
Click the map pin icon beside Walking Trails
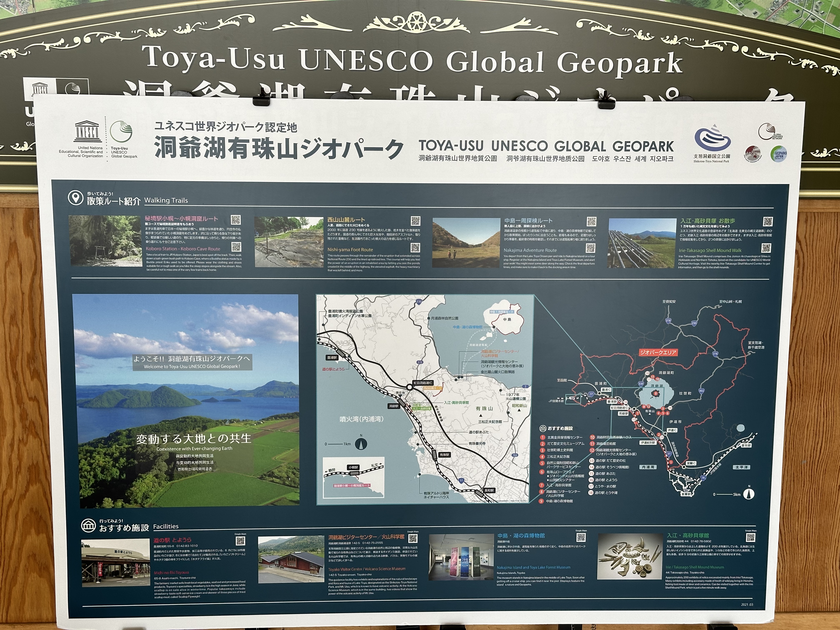point(75,197)
